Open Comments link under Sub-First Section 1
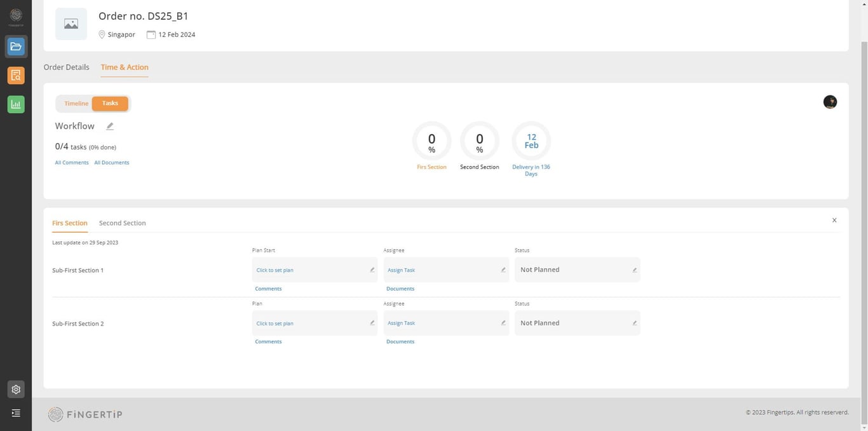 coord(268,289)
